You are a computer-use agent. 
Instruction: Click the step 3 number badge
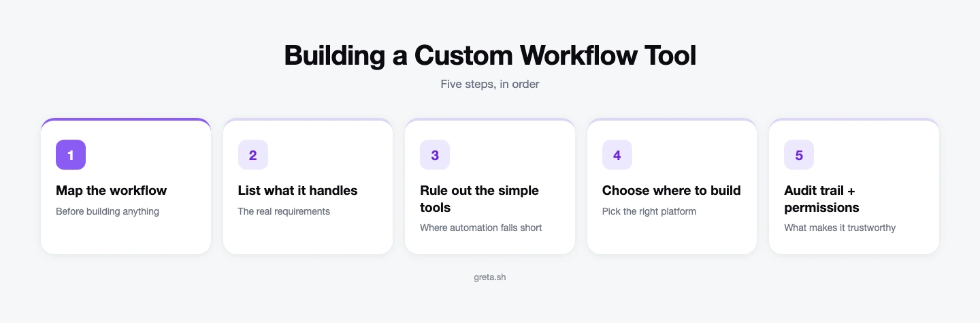[435, 155]
